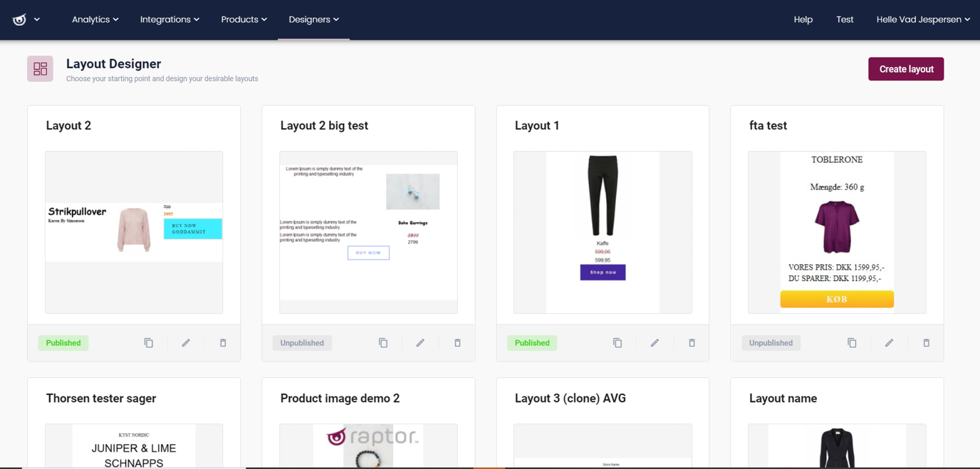
Task: Click the Create layout button
Action: point(905,69)
